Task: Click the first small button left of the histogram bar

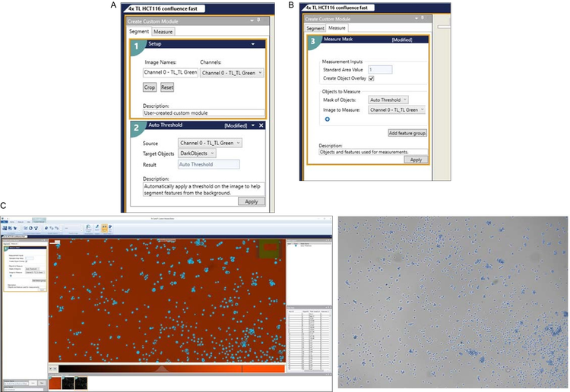Action: coord(51,368)
